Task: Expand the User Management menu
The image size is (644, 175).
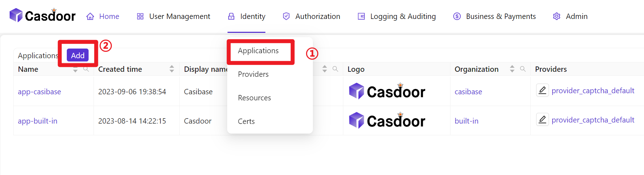Action: click(x=174, y=16)
